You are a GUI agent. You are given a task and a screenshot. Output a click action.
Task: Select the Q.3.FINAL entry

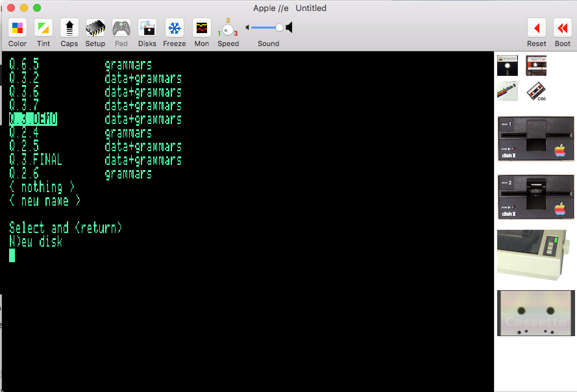(x=36, y=160)
